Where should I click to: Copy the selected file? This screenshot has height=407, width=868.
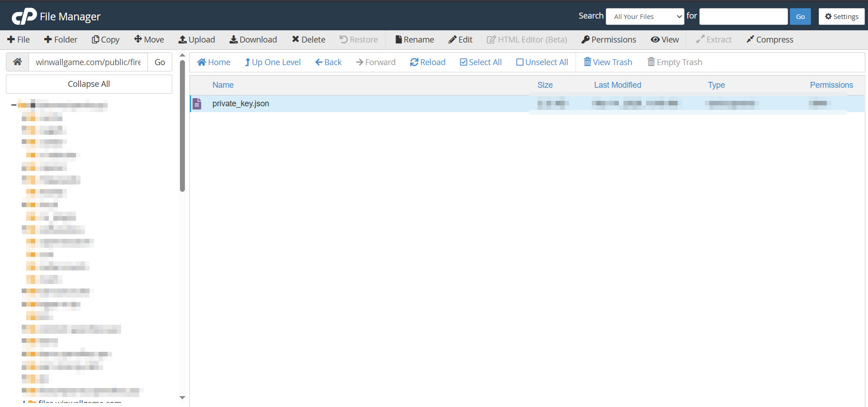tap(105, 39)
